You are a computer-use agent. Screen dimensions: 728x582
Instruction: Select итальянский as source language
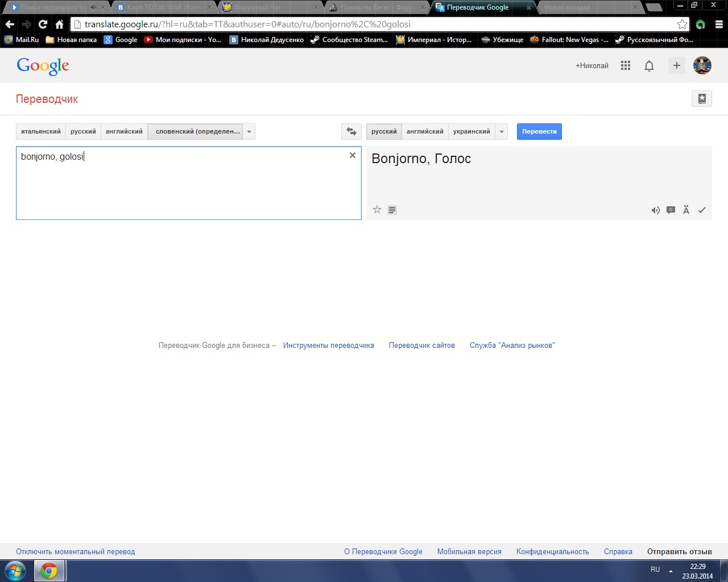(41, 131)
